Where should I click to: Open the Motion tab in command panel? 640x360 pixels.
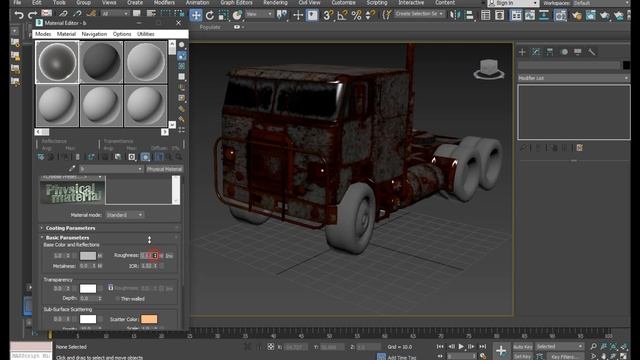pos(564,52)
